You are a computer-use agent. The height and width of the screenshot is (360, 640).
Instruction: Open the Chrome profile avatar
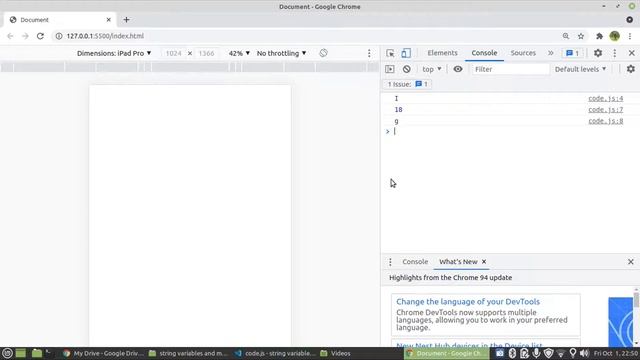pos(615,36)
